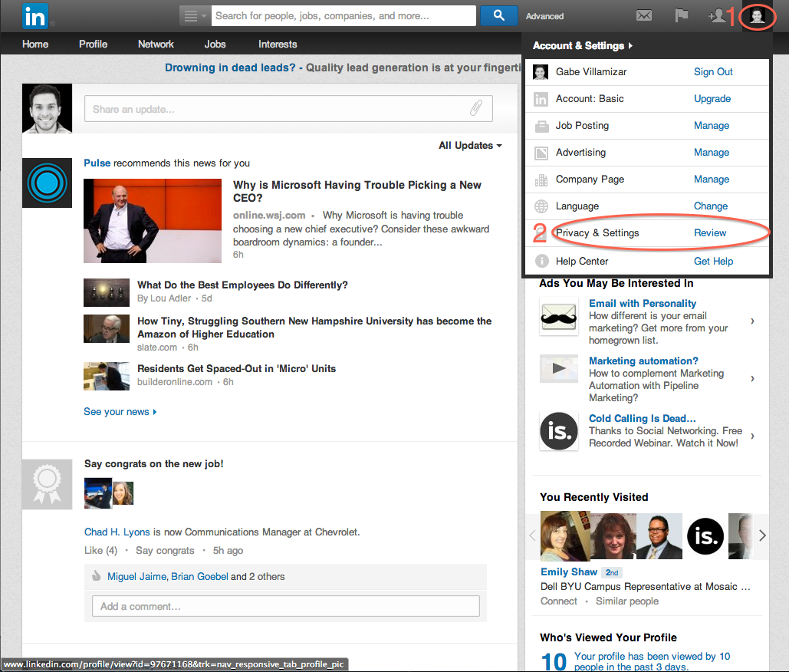The image size is (789, 672).
Task: Switch to the Interests tab
Action: [x=278, y=44]
